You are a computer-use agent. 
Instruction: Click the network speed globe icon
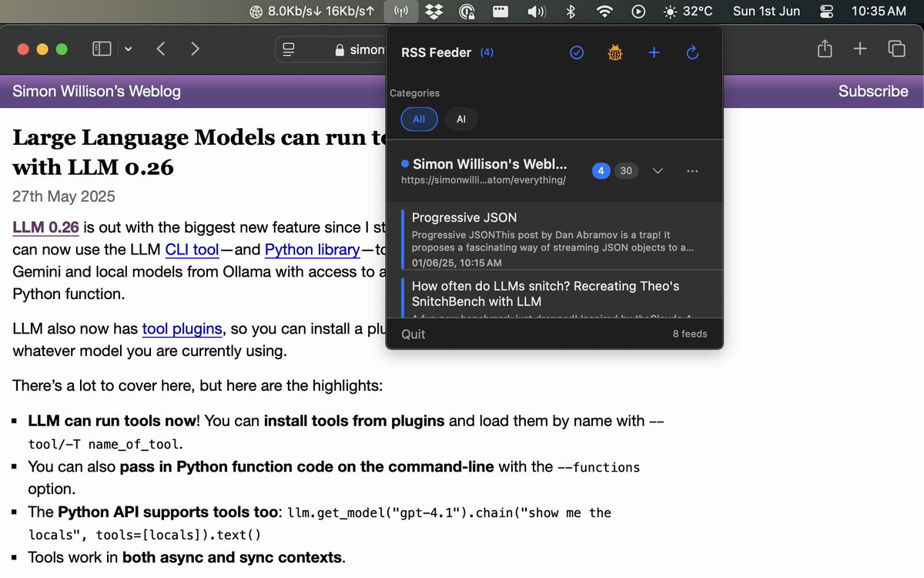(257, 12)
